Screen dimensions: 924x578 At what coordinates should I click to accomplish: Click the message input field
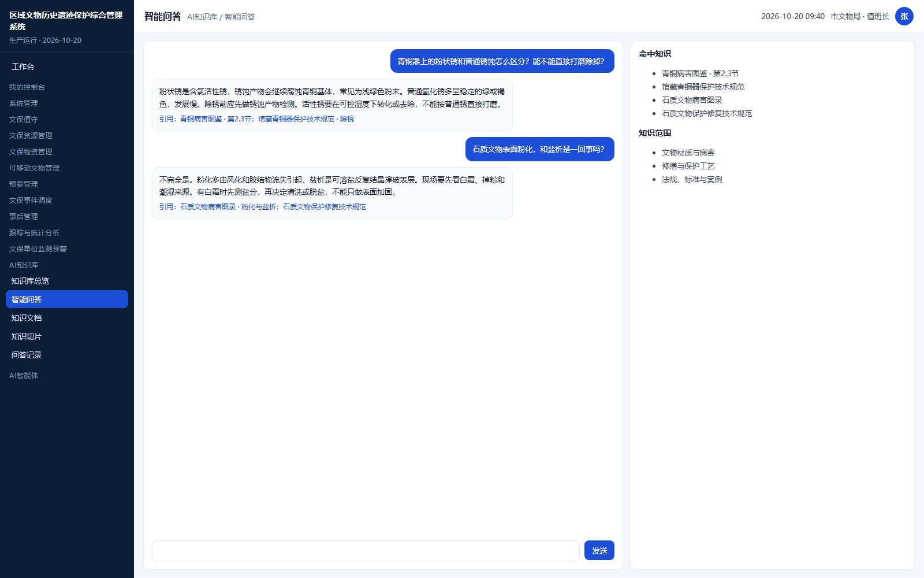coord(366,551)
